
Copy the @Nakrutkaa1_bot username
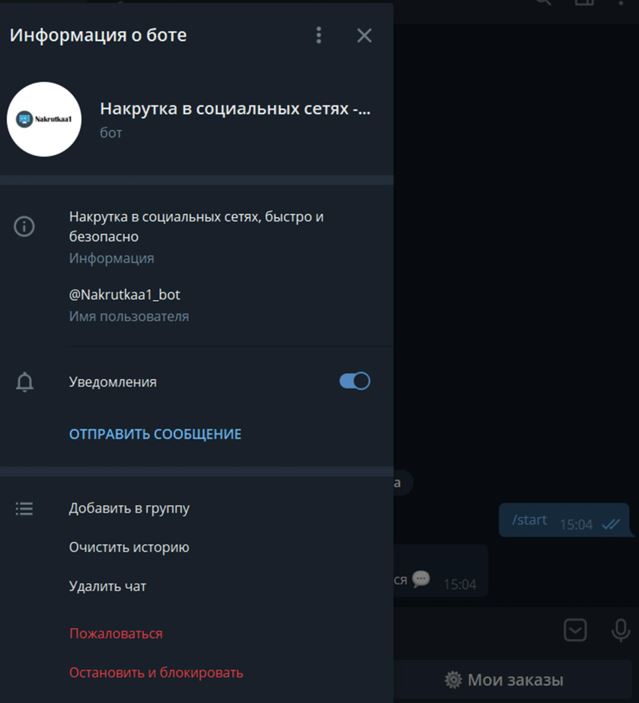click(x=124, y=295)
